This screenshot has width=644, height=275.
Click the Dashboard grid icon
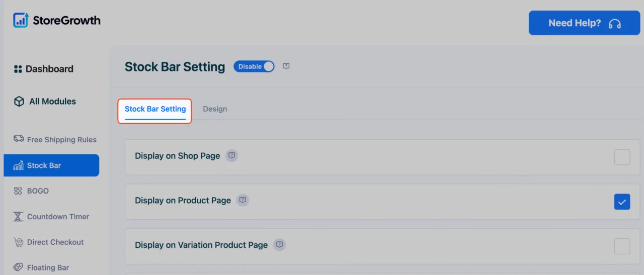(x=18, y=69)
